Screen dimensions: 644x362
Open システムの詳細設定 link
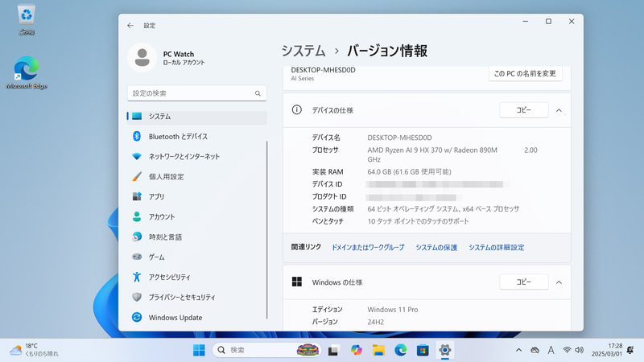497,248
